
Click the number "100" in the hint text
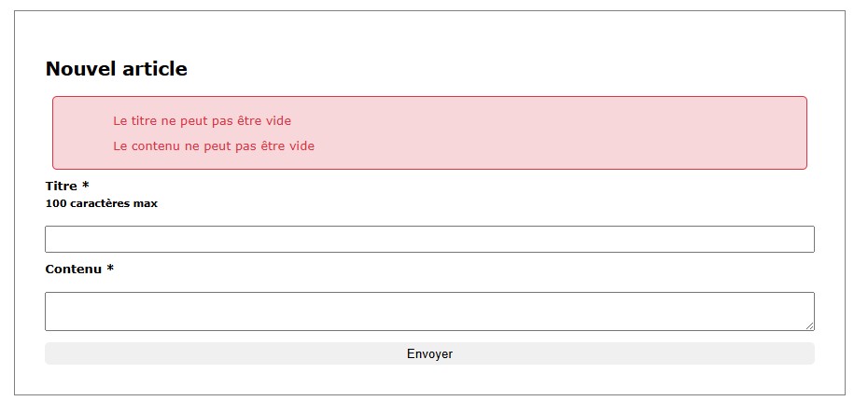[55, 203]
